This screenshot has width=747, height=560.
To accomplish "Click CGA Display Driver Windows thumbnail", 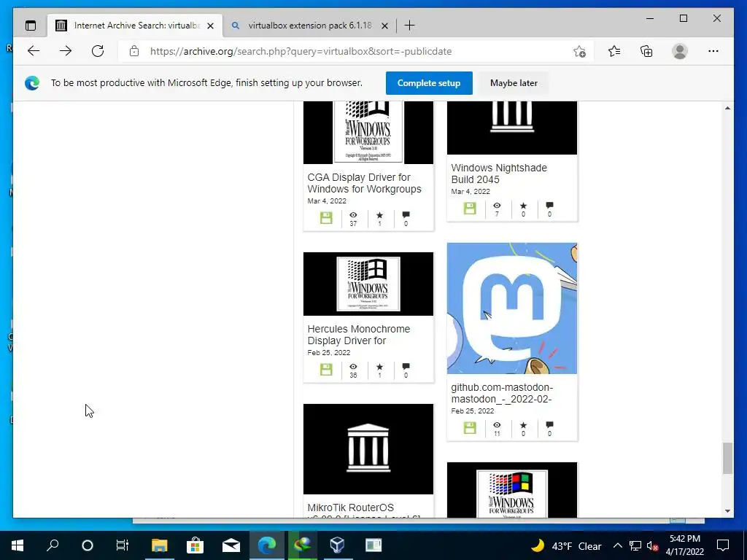I will point(368,133).
